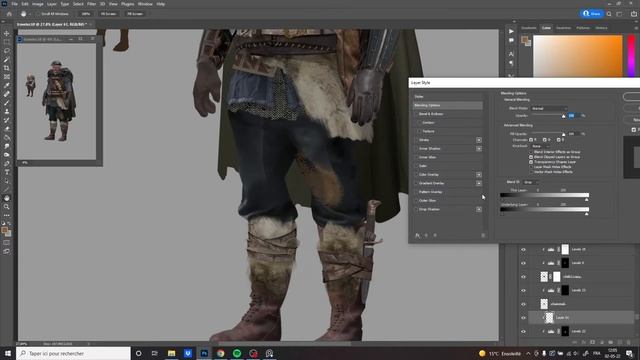Toggle Scroll All Windows checkbox

pos(38,14)
